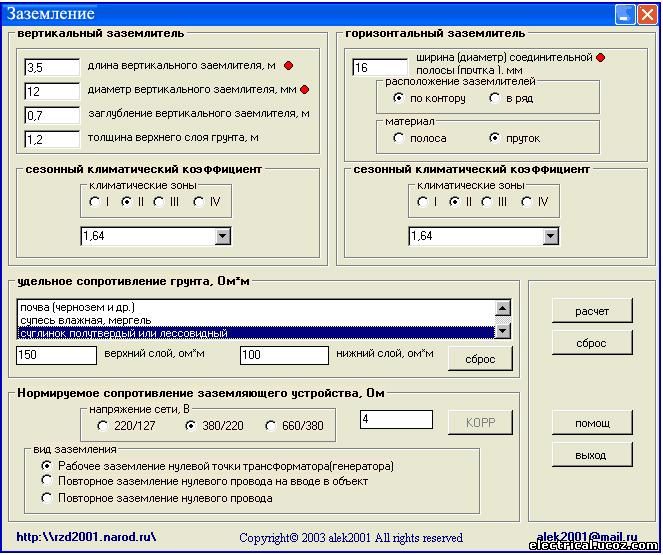The width and height of the screenshot is (663, 555).
Task: Select climate zone IV for horizontal electrode
Action: pyautogui.click(x=527, y=202)
